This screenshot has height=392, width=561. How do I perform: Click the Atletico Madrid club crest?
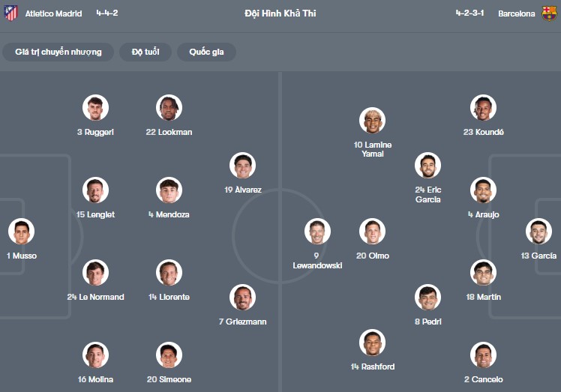click(10, 13)
